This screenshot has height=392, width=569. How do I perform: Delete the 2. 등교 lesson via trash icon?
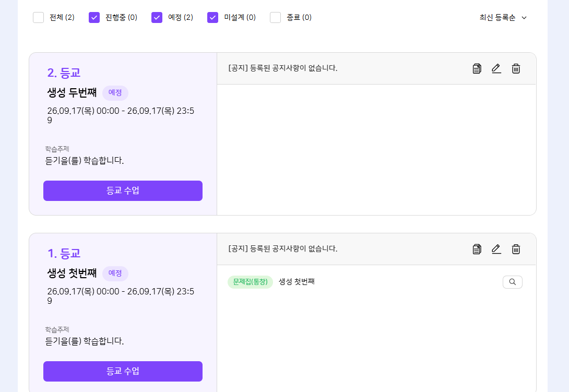pos(516,68)
